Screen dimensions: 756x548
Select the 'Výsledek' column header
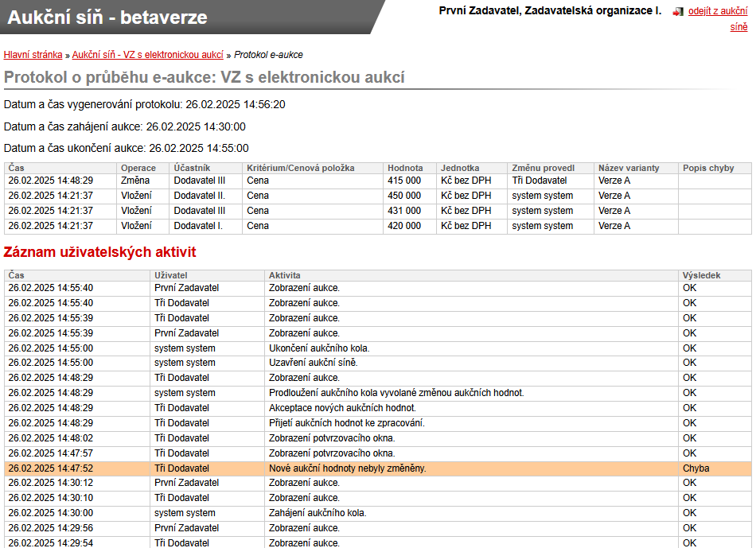[701, 275]
